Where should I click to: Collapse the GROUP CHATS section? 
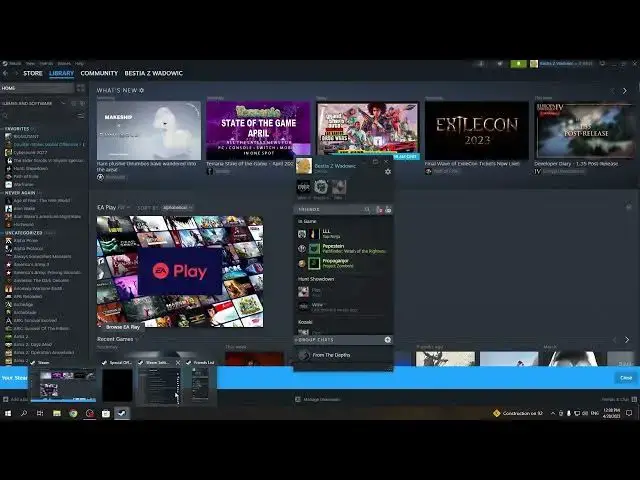315,340
